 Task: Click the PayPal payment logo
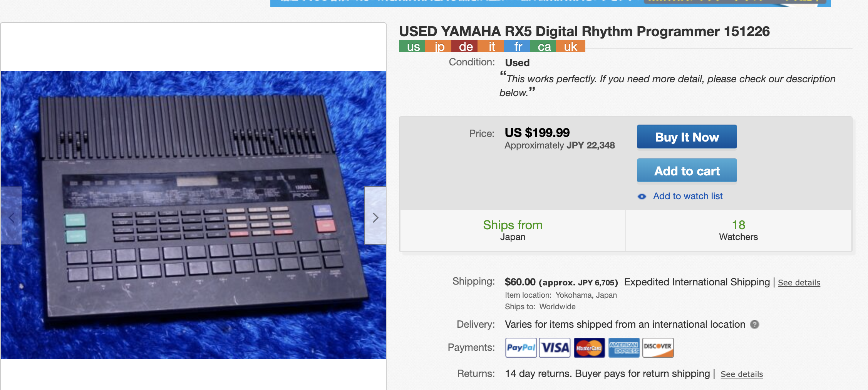click(521, 348)
